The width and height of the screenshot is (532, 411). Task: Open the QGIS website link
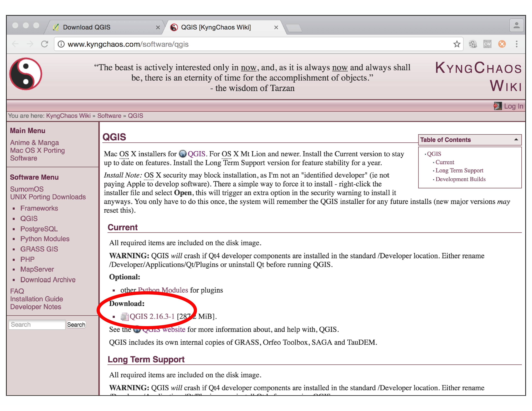[164, 329]
